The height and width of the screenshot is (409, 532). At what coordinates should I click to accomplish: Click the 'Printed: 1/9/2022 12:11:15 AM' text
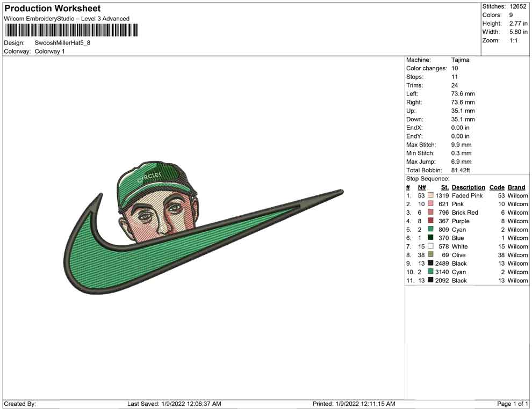click(354, 404)
